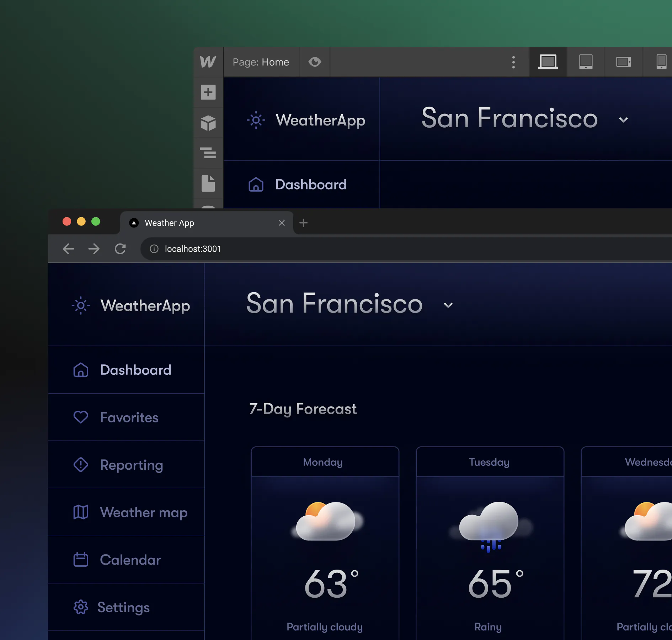View site information icon in address bar
This screenshot has height=640, width=672.
pos(154,249)
